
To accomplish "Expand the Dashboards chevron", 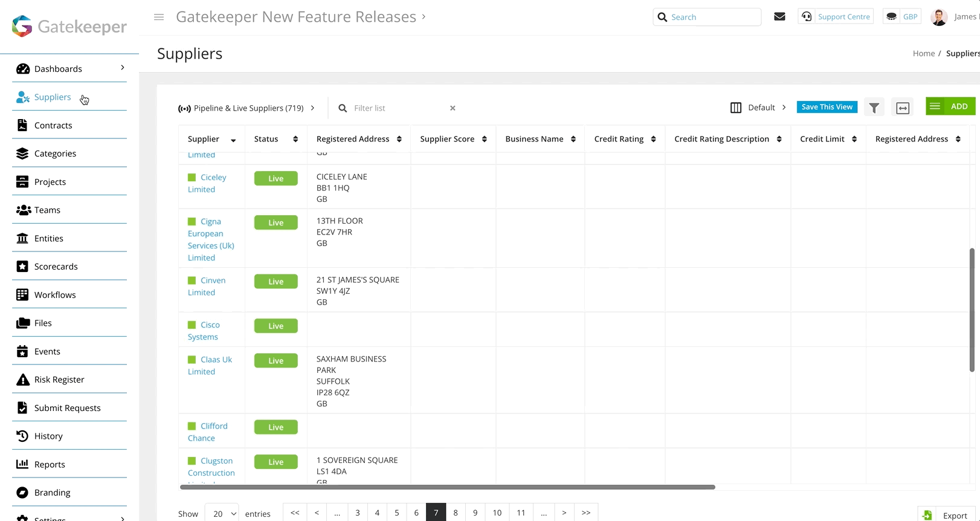I will pyautogui.click(x=123, y=68).
